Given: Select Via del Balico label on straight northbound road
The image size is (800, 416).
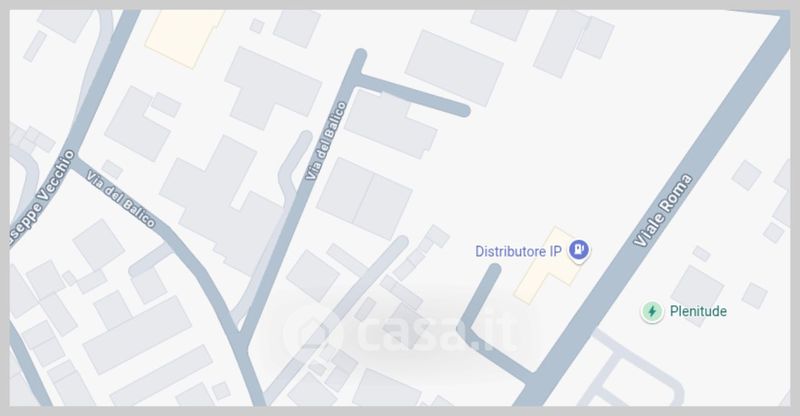Looking at the screenshot, I should 326,141.
